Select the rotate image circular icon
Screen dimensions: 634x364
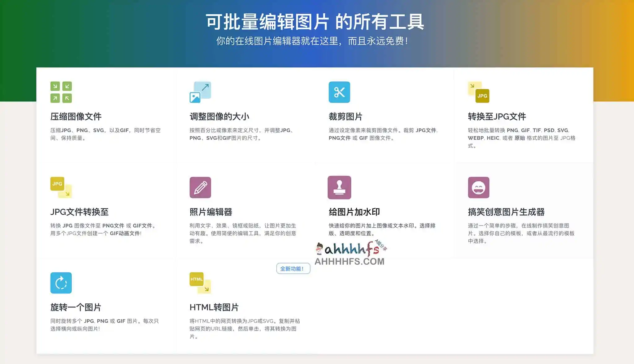61,283
